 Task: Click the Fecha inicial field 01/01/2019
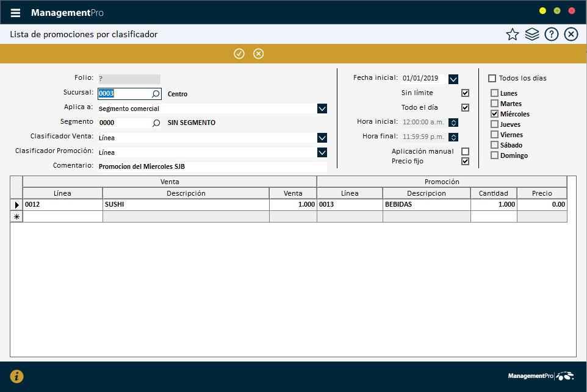coord(425,79)
